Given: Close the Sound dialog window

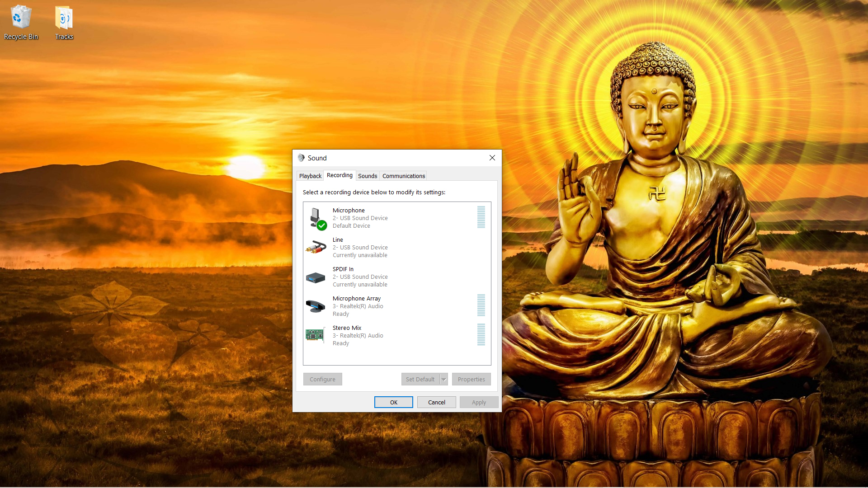Looking at the screenshot, I should [x=492, y=158].
